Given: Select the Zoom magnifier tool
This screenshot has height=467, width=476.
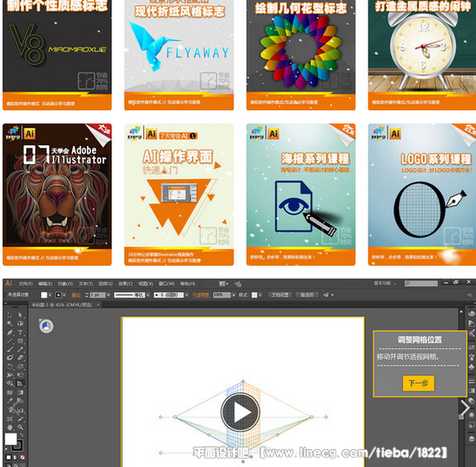Looking at the screenshot, I should [20, 427].
